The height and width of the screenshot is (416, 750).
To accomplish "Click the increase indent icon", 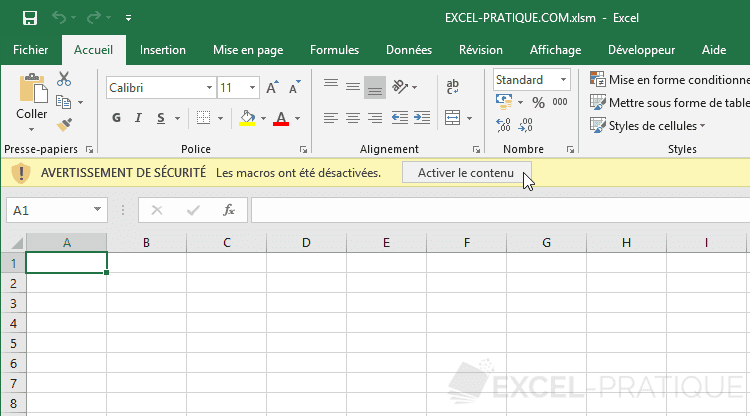I will pyautogui.click(x=422, y=118).
